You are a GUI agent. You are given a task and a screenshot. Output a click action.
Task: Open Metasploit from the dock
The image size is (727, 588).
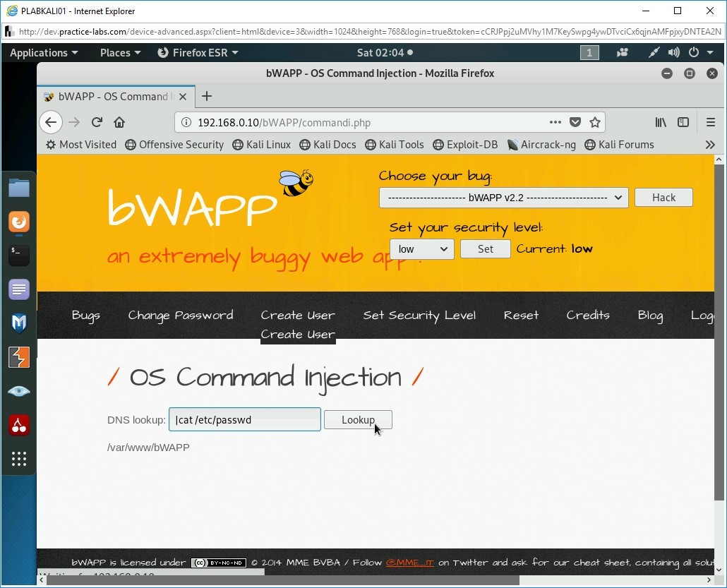click(19, 323)
